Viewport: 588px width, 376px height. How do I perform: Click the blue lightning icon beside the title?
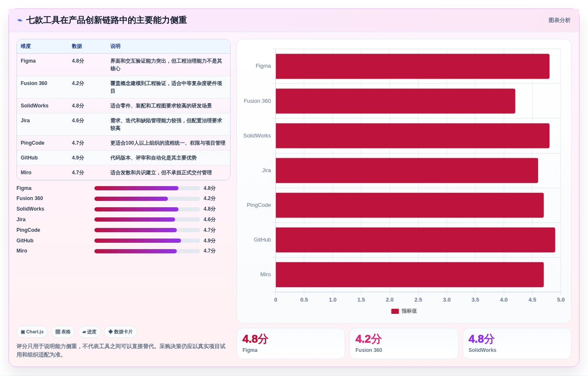20,20
